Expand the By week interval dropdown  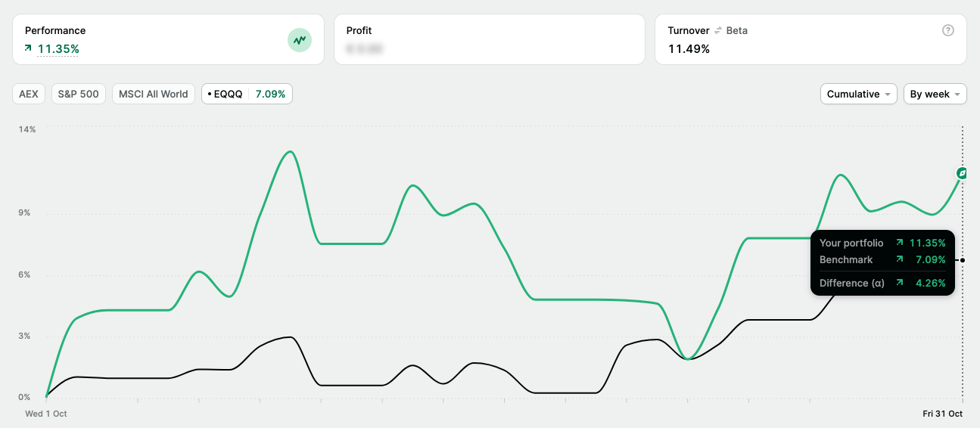[x=935, y=94]
